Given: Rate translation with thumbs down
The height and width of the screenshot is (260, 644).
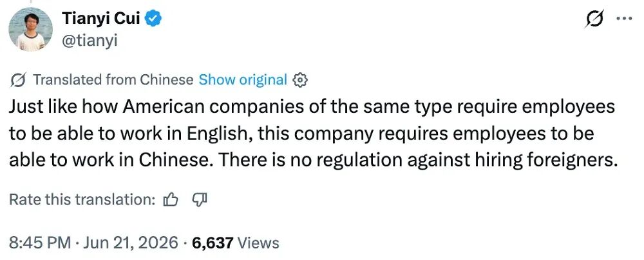Looking at the screenshot, I should (x=199, y=200).
